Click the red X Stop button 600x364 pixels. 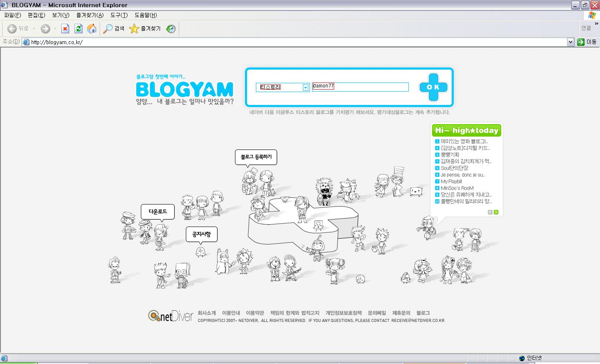point(65,28)
